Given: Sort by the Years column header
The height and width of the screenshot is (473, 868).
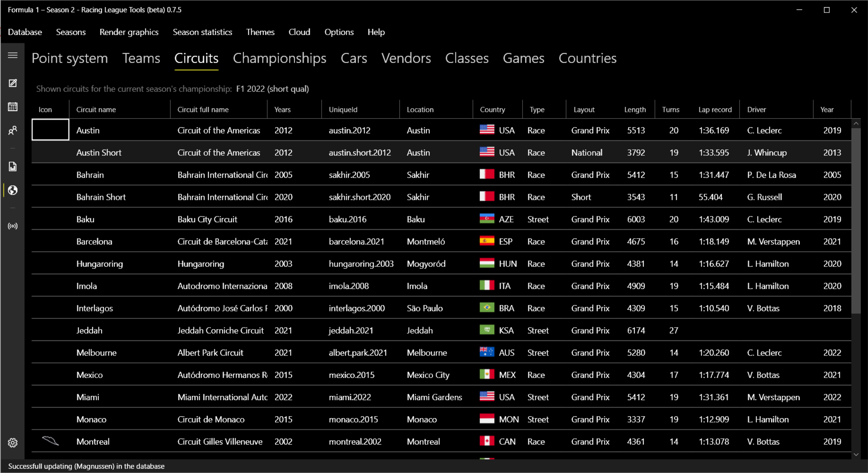Looking at the screenshot, I should [x=294, y=110].
